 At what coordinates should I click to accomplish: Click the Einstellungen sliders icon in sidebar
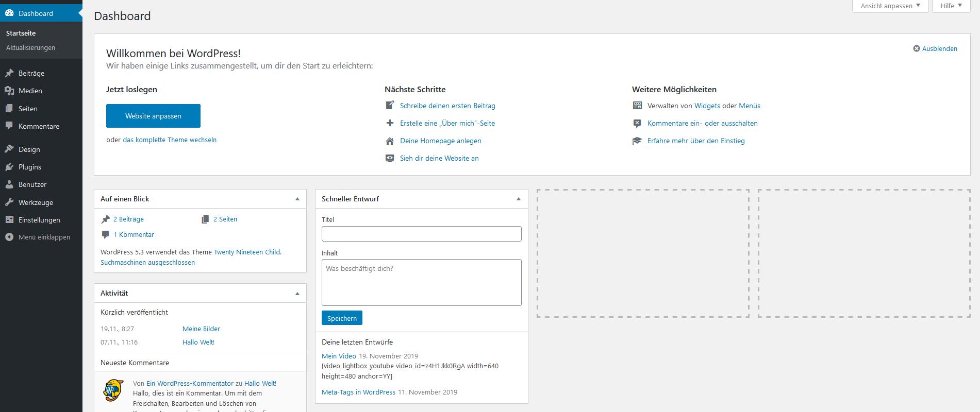(9, 220)
